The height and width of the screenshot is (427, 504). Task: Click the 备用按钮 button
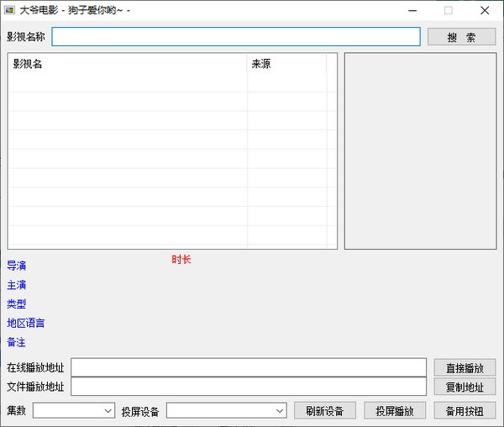(465, 411)
